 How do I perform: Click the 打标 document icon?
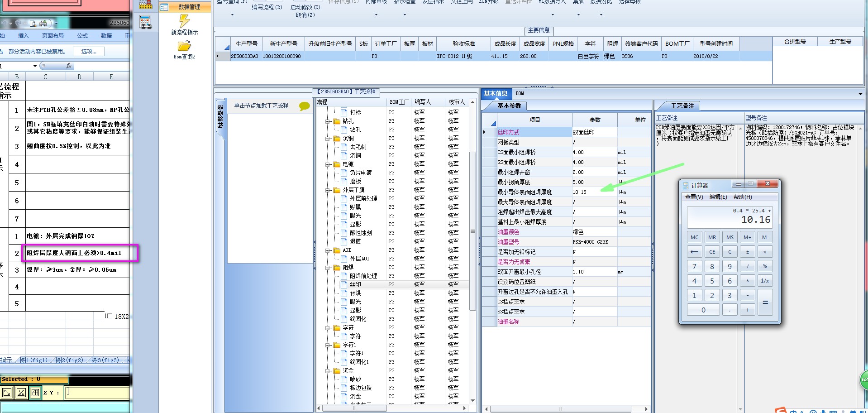(344, 112)
